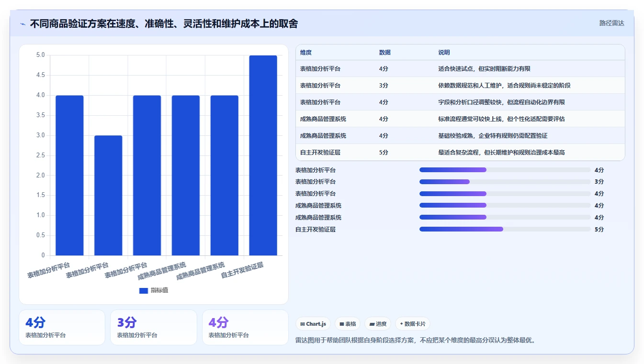Select the table row 适合快速试点，但实时阻断能力有限
This screenshot has height=364, width=644.
[x=460, y=69]
